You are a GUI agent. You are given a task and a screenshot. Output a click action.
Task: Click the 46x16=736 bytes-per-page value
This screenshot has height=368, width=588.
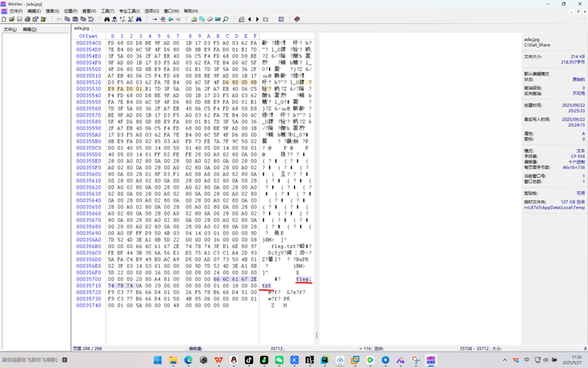click(574, 168)
